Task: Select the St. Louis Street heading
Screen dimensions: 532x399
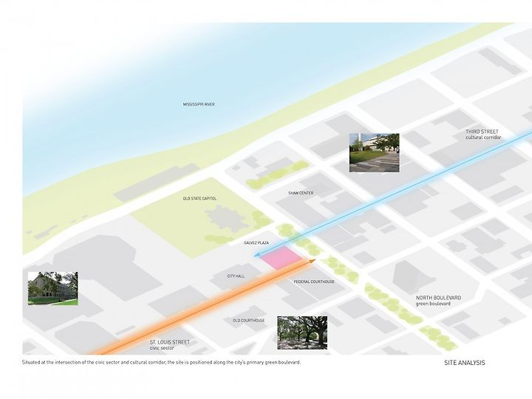Action: 170,342
